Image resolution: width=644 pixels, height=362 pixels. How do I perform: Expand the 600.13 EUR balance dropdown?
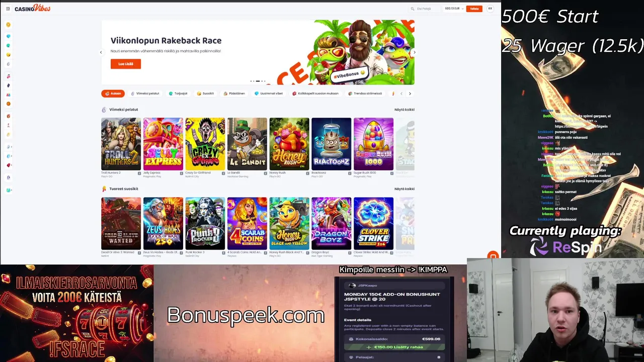point(454,9)
